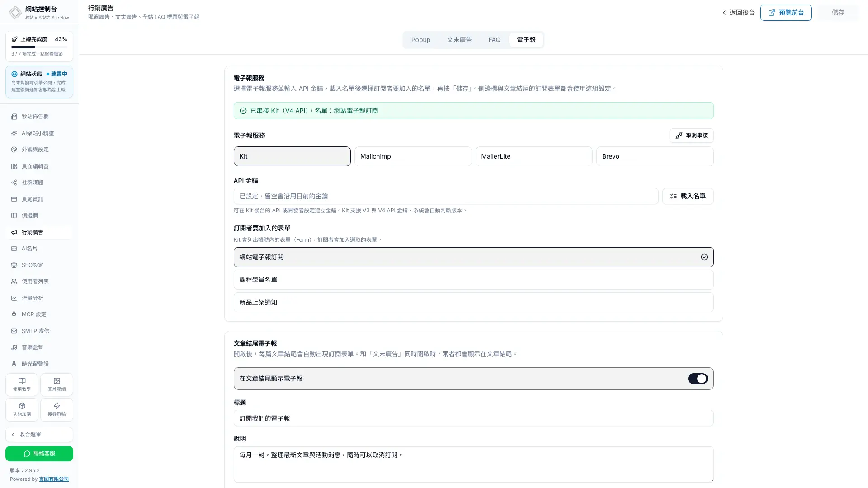Contact support via 聯絡客服 button
This screenshot has width=868, height=488.
pos(39,454)
